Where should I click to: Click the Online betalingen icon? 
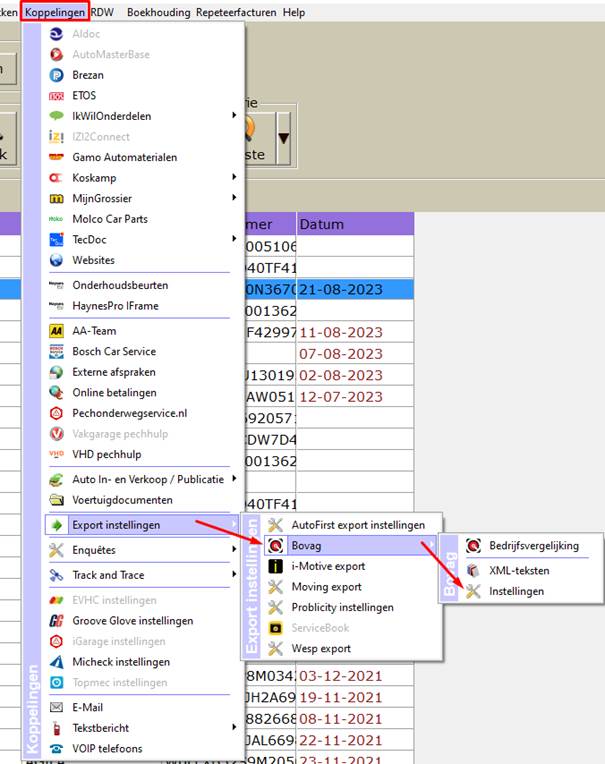click(x=57, y=392)
